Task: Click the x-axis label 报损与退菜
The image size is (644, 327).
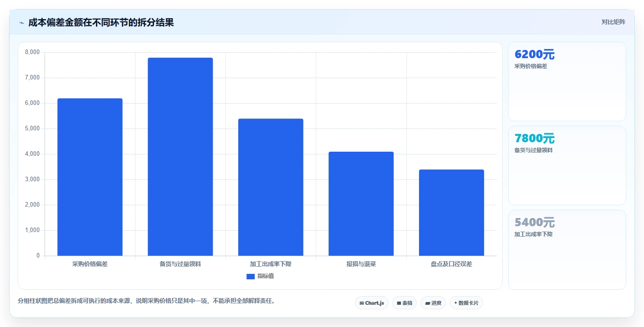Action: tap(361, 264)
